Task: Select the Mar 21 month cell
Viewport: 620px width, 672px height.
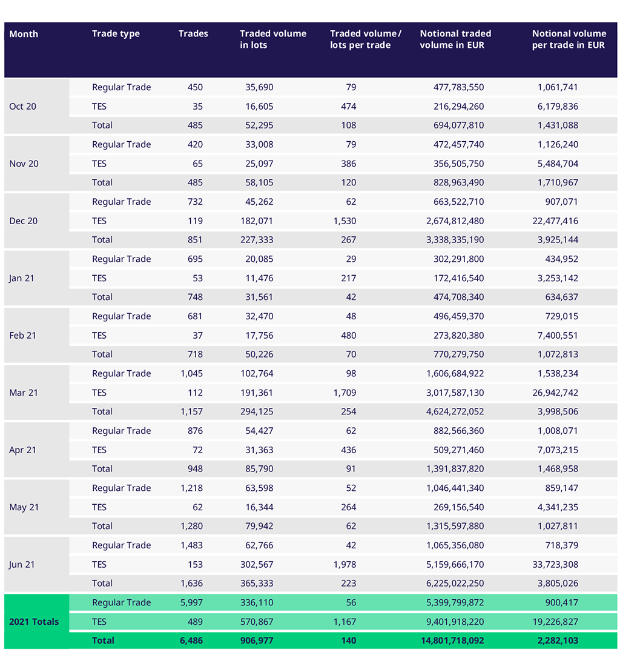Action: click(24, 393)
